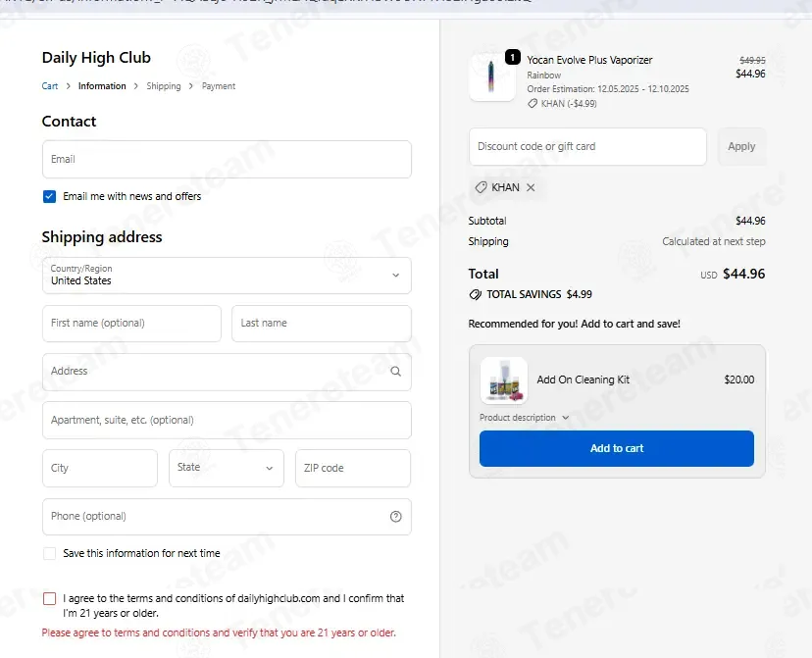Focus the Email input field
Image resolution: width=812 pixels, height=658 pixels.
pos(227,160)
